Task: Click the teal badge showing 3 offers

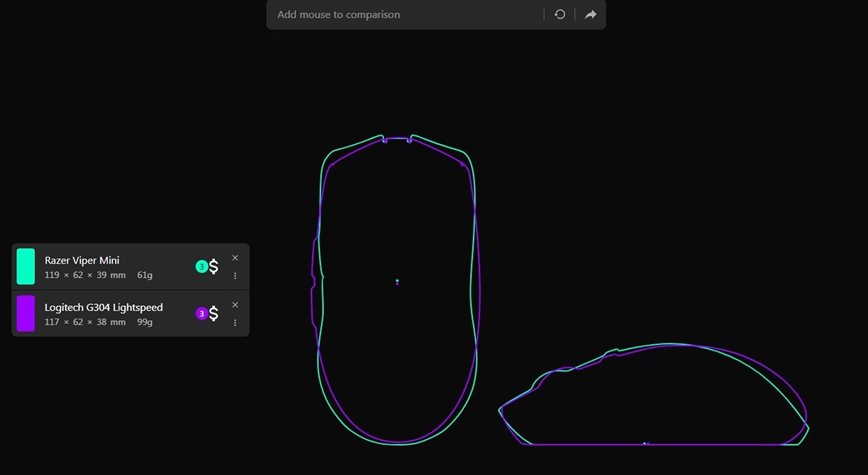Action: point(201,266)
